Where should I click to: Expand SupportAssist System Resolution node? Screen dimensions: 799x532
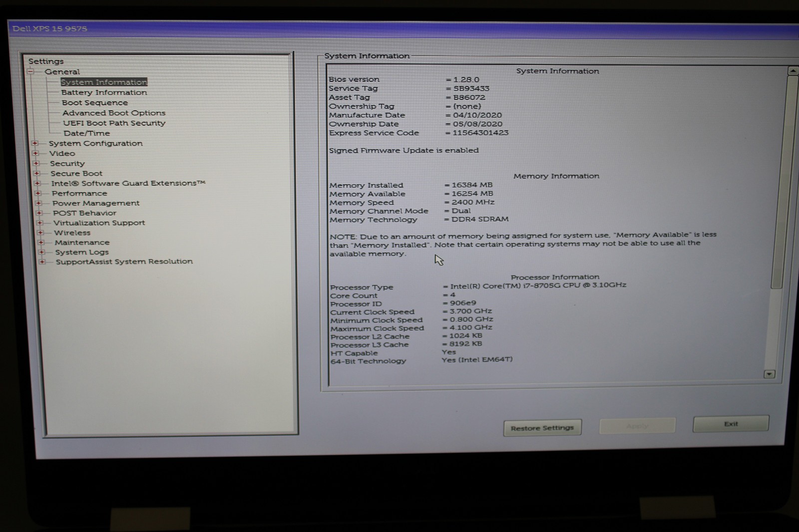coord(42,262)
